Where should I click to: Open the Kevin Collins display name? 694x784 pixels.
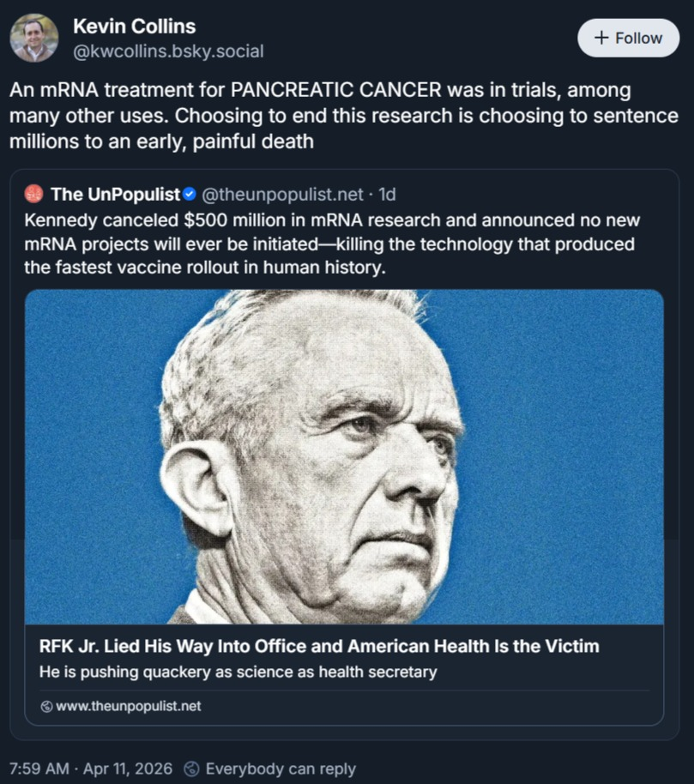tap(134, 27)
